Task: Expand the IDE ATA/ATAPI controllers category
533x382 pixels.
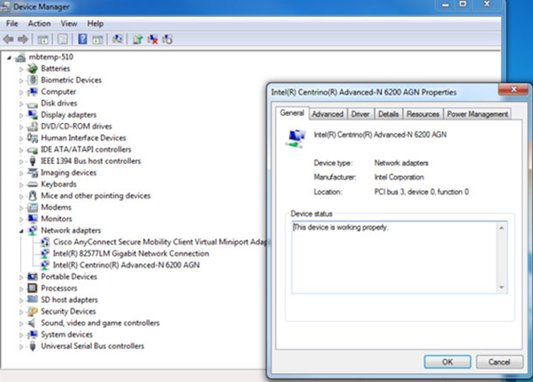Action: [x=21, y=150]
